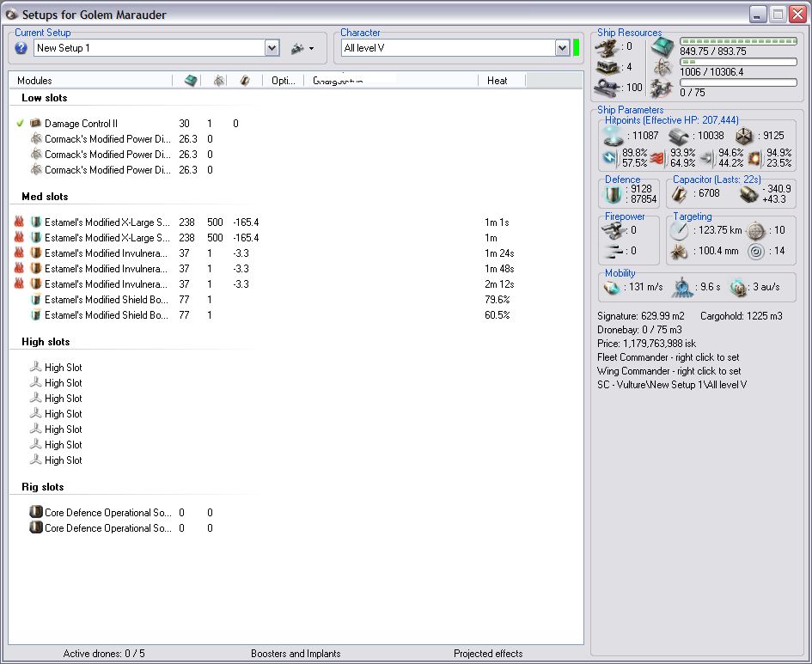Viewport: 812px width, 664px height.
Task: Click the explosive resistance icon showing 94.9%
Action: 755,158
